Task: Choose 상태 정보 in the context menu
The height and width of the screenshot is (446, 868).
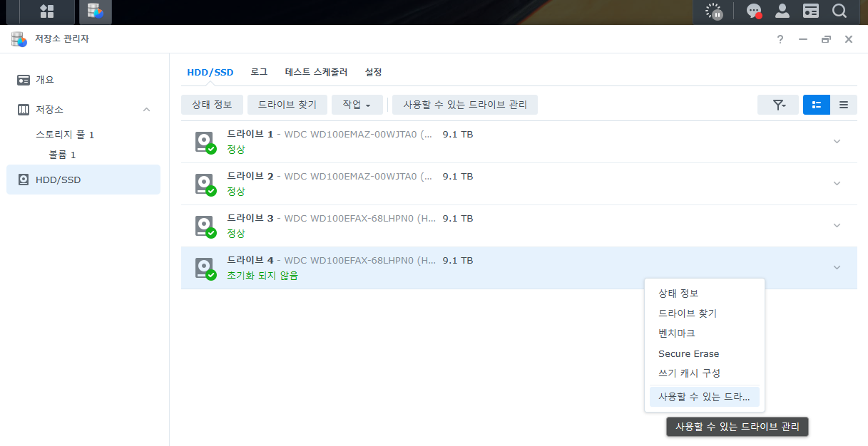Action: (705, 293)
